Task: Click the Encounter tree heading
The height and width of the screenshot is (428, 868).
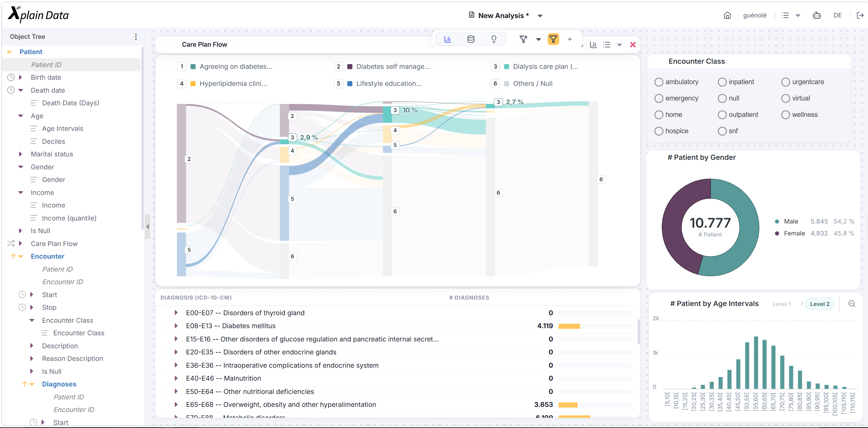Action: point(47,256)
